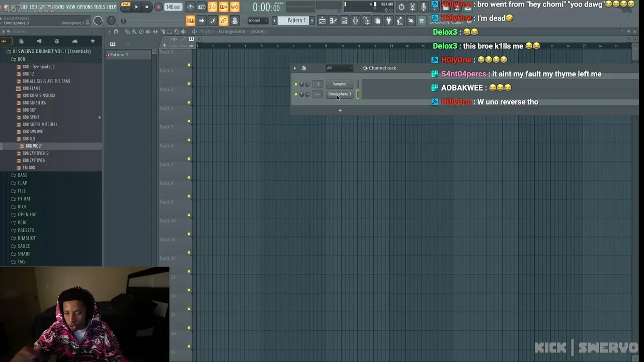Viewport: 644px width, 362px height.
Task: Click the stamp-shaped toolbar icon
Action: pyautogui.click(x=234, y=21)
